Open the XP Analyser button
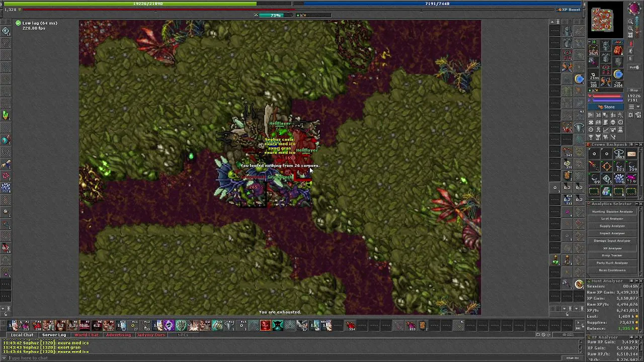Viewport: 644px width, 362px height. tap(612, 248)
